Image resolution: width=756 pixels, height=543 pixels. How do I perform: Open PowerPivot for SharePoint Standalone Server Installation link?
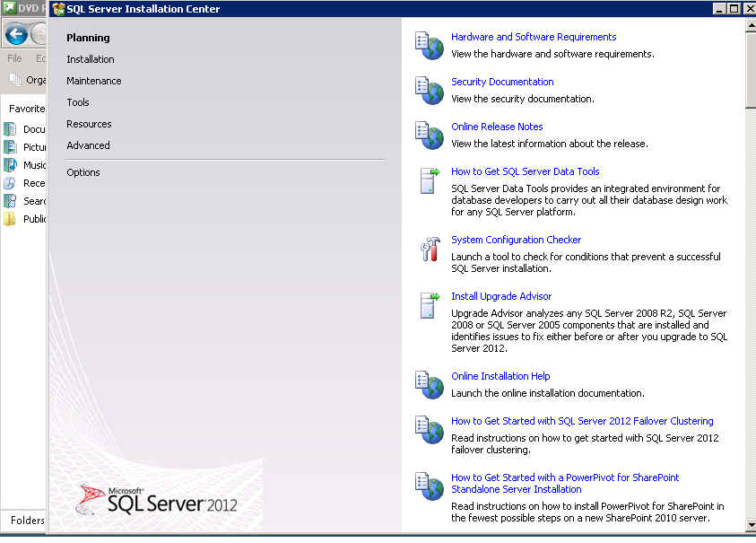tap(565, 483)
